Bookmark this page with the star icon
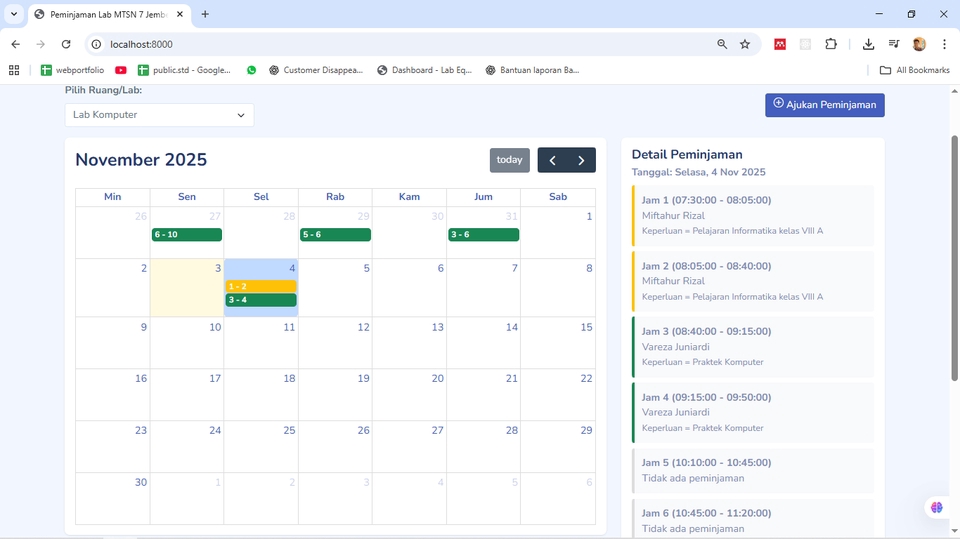This screenshot has height=539, width=960. 744,44
